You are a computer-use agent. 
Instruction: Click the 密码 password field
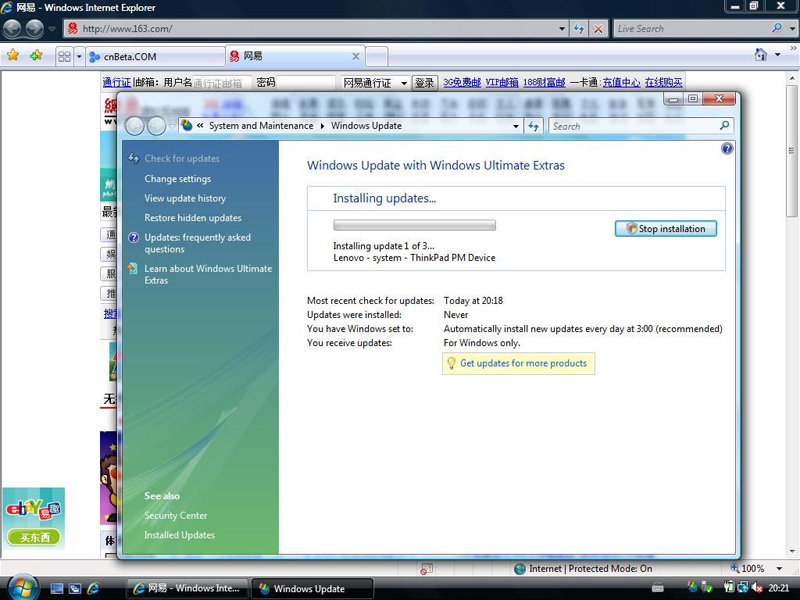pos(306,83)
